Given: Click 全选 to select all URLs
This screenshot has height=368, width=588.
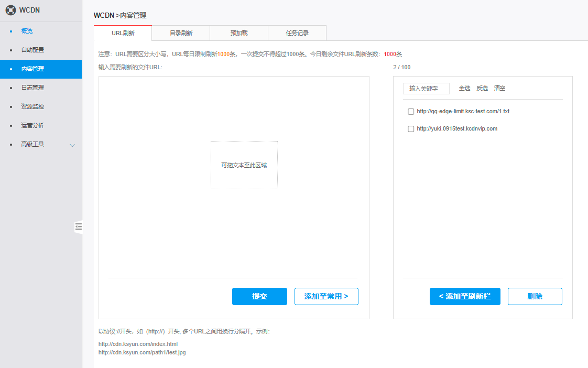Looking at the screenshot, I should pos(464,89).
